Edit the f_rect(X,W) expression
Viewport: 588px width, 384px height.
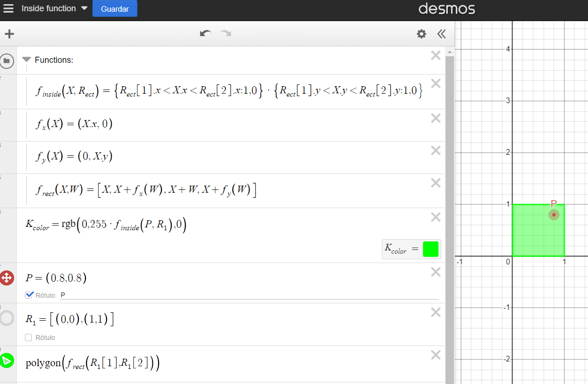coord(146,190)
